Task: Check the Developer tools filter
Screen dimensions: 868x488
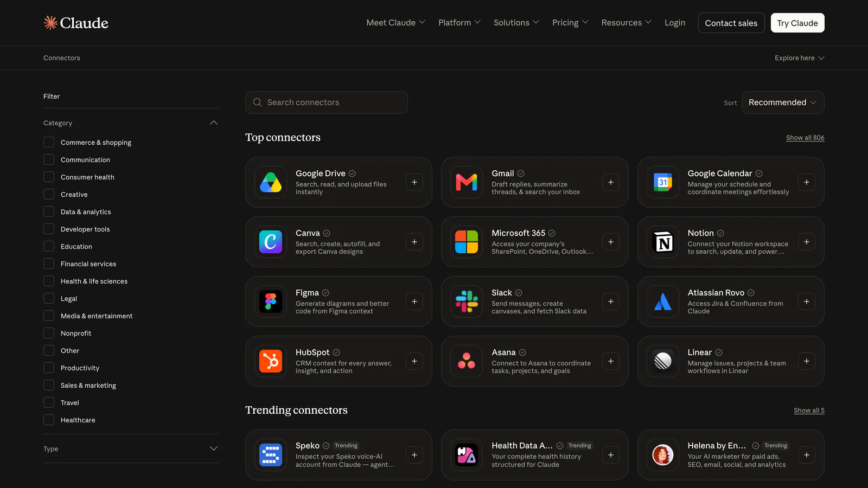Action: point(49,229)
